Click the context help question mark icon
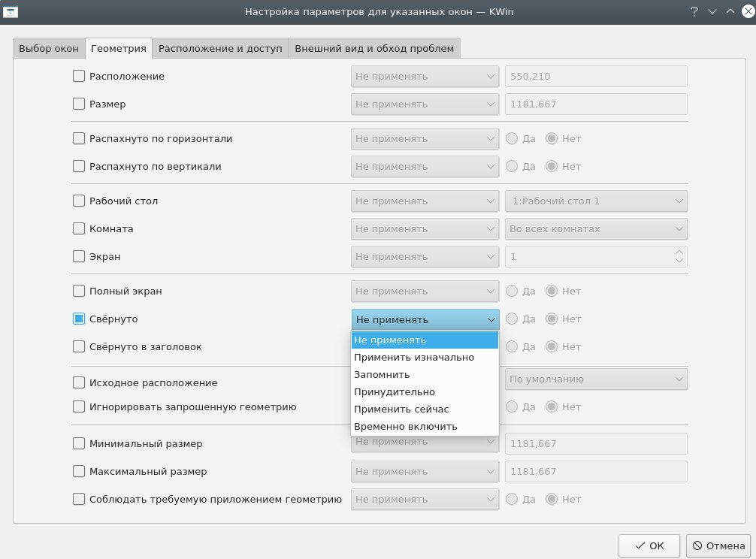 (694, 11)
